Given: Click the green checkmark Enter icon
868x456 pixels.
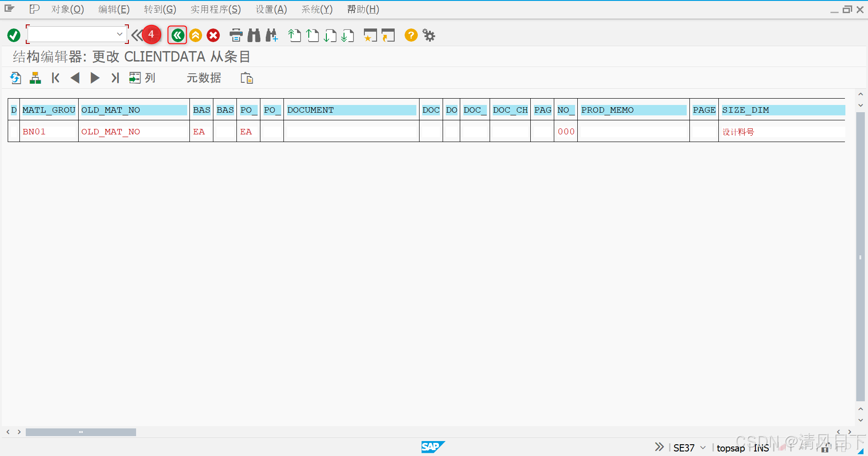Looking at the screenshot, I should pos(13,35).
